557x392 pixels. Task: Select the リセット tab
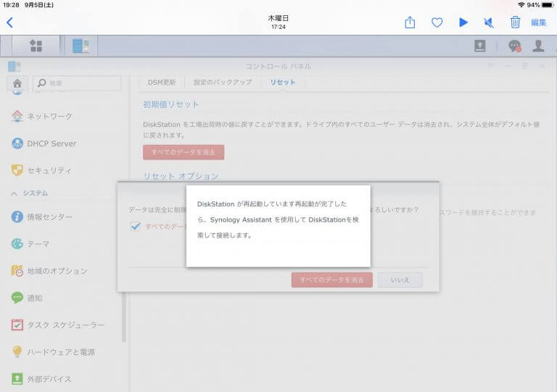(283, 83)
